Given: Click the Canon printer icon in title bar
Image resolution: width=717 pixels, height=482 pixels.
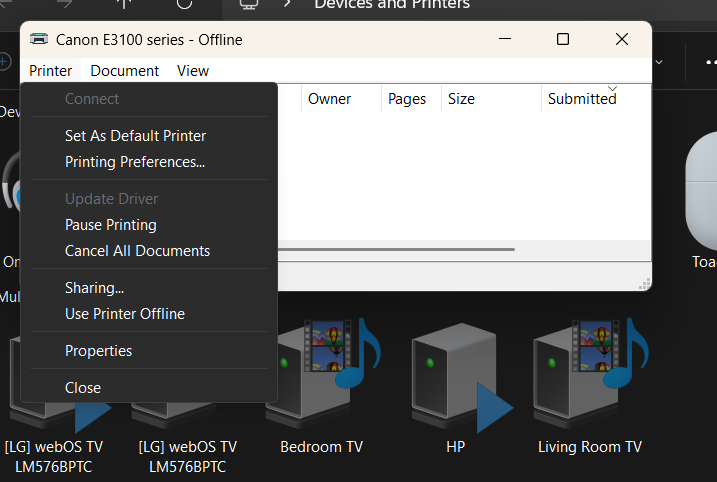Looking at the screenshot, I should 39,39.
